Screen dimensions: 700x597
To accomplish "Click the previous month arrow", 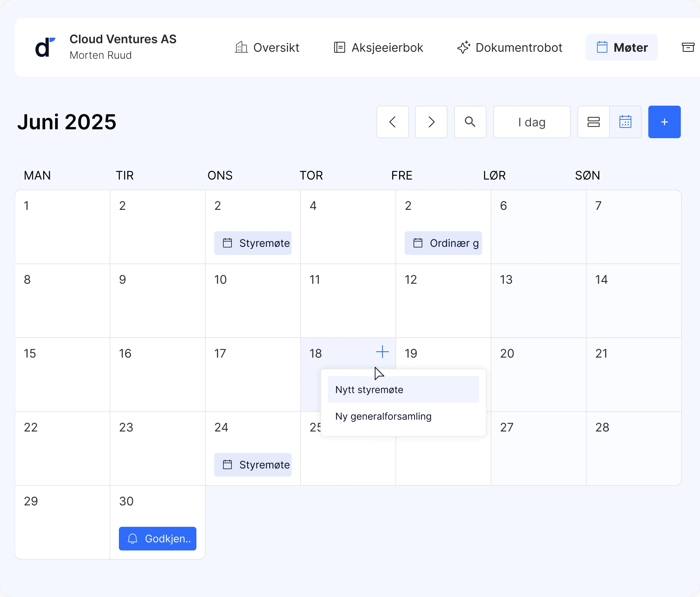I will [x=392, y=122].
